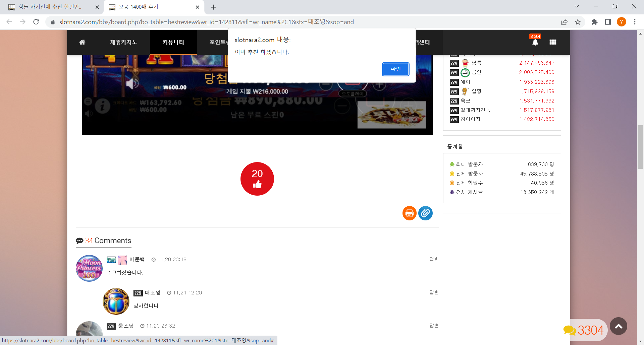
Task: Share this page using the share icon
Action: coord(564,22)
